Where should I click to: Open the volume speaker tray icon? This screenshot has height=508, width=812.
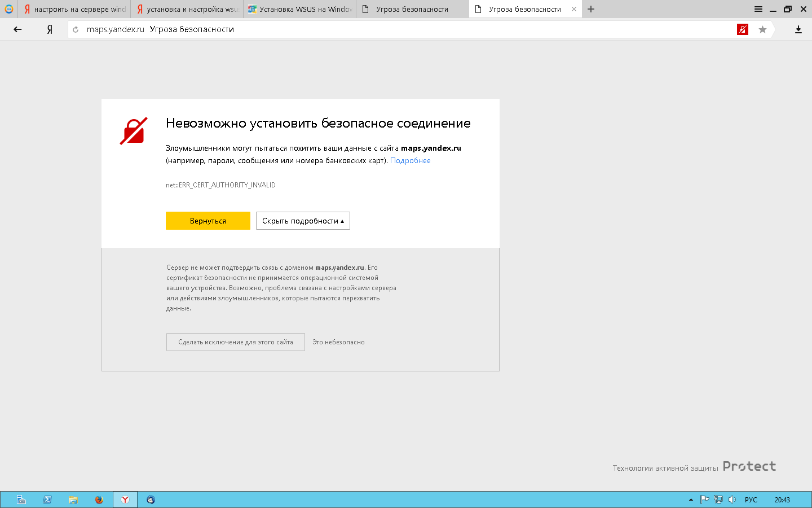pyautogui.click(x=732, y=500)
